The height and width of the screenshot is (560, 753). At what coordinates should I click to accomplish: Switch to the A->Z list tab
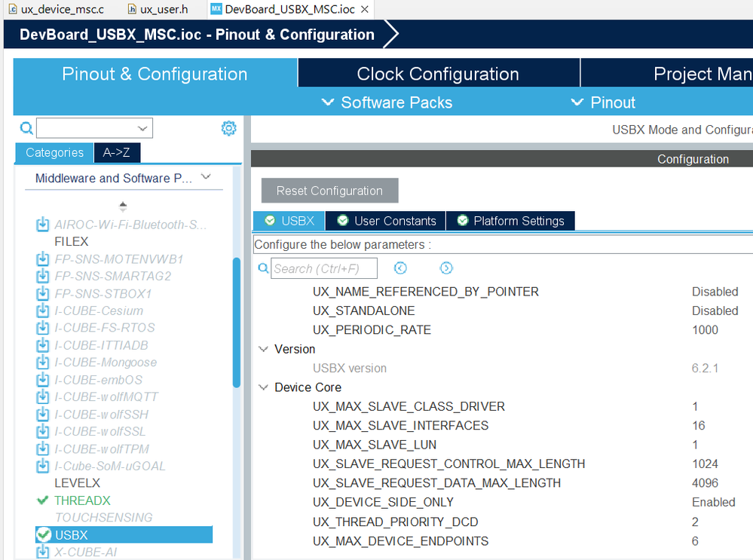117,152
